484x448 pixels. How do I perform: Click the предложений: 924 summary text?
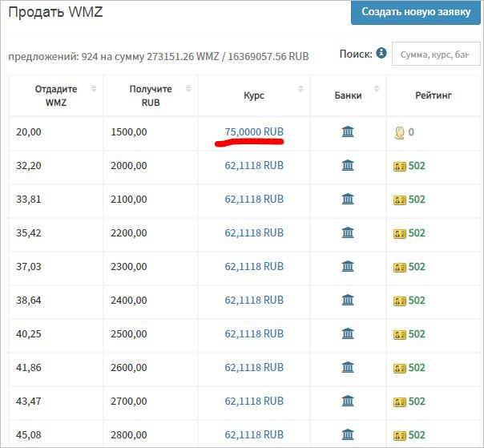(x=159, y=57)
